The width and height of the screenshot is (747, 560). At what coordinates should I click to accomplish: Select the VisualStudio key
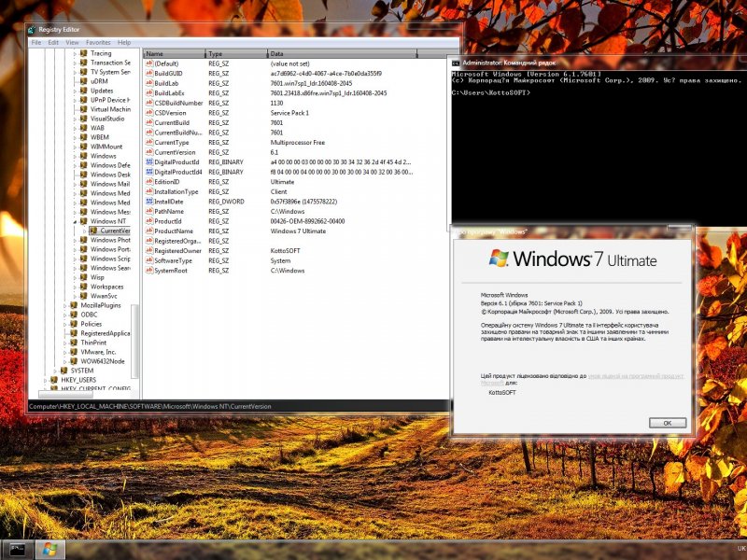pos(107,119)
